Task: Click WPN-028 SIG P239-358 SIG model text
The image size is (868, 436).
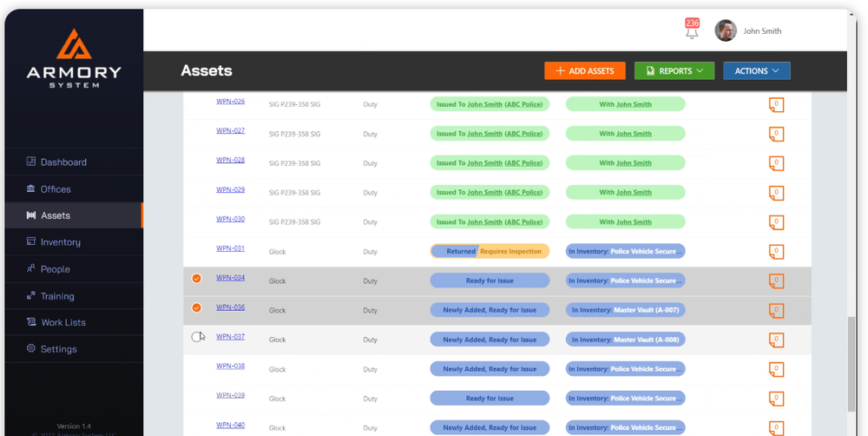Action: tap(294, 163)
